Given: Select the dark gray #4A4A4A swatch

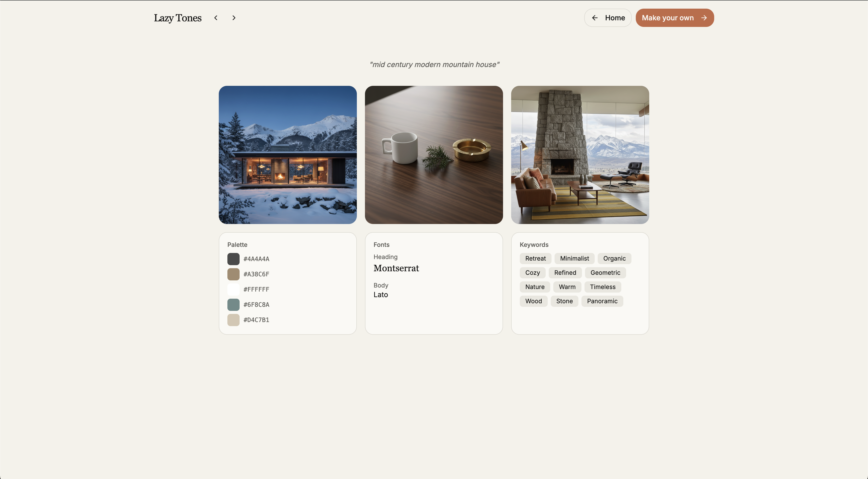Looking at the screenshot, I should point(233,259).
